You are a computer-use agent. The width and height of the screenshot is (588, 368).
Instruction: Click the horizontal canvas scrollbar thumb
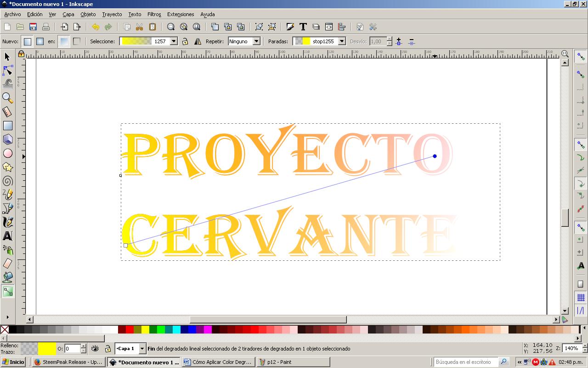click(268, 319)
